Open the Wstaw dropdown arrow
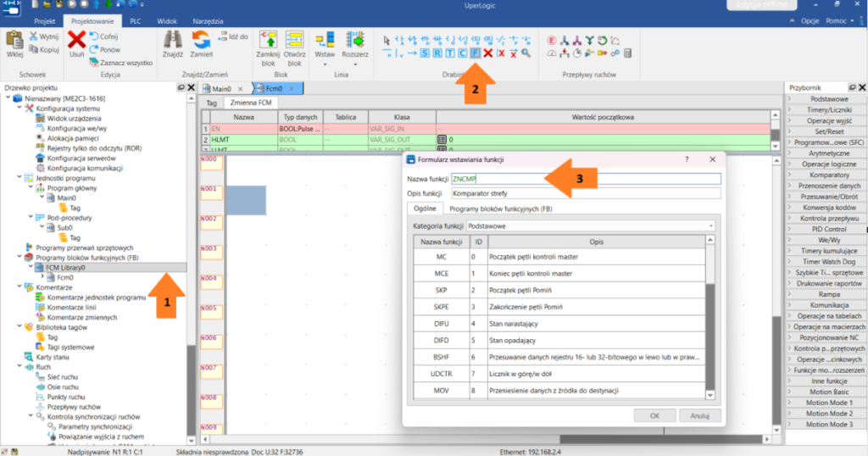 tap(325, 64)
